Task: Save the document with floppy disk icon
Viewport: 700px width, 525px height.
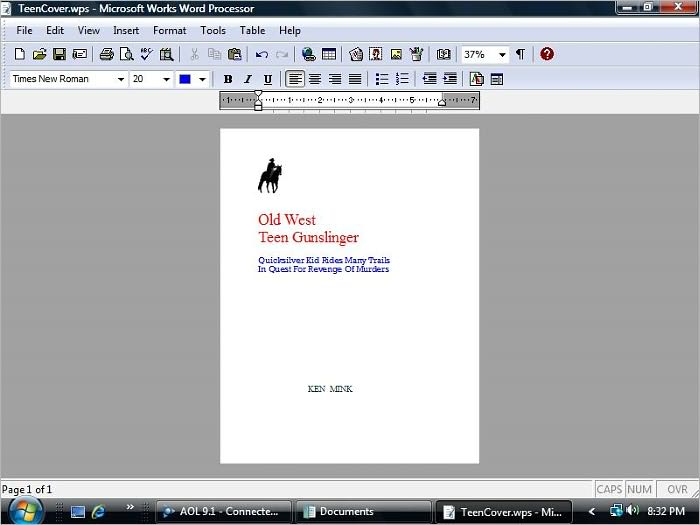Action: 59,54
